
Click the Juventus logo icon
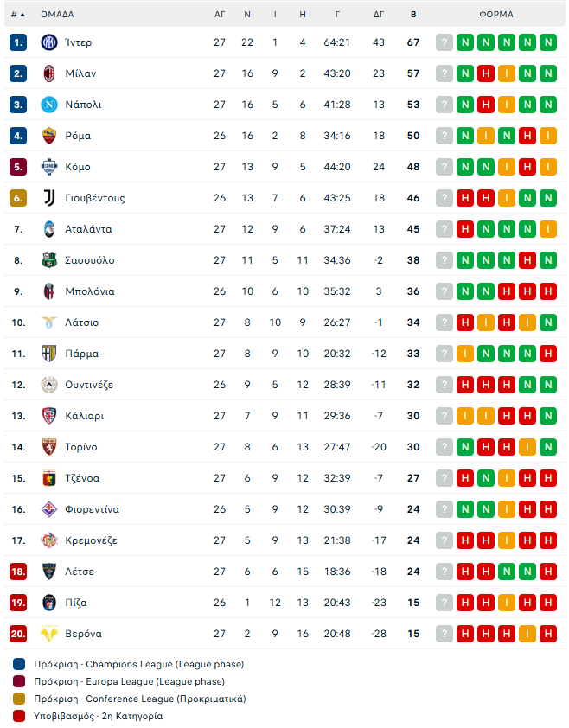pyautogui.click(x=48, y=198)
